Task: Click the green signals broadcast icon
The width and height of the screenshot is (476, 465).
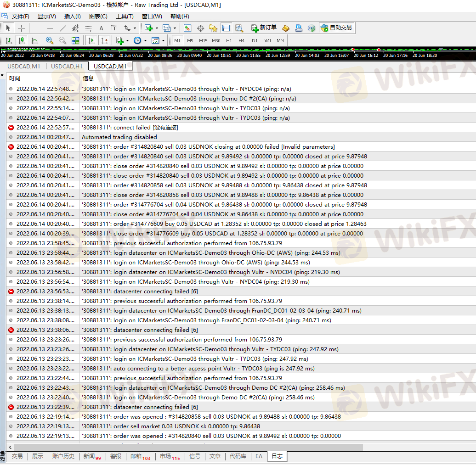Action: point(312,28)
